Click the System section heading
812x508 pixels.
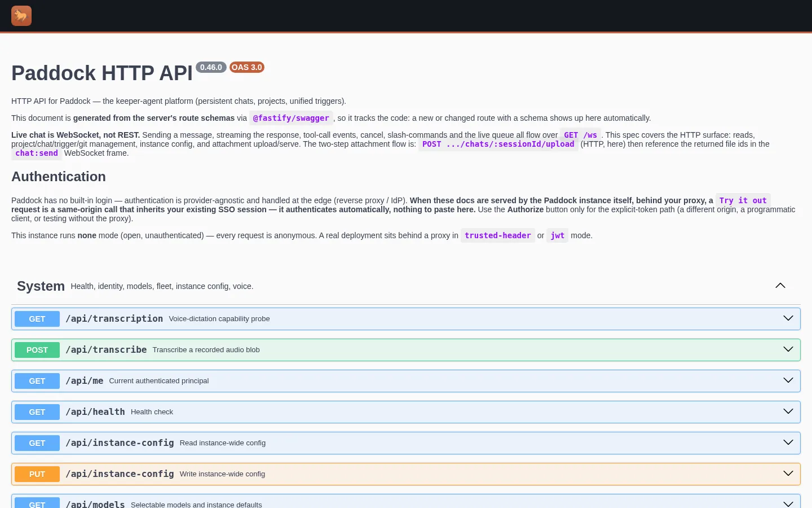tap(41, 286)
